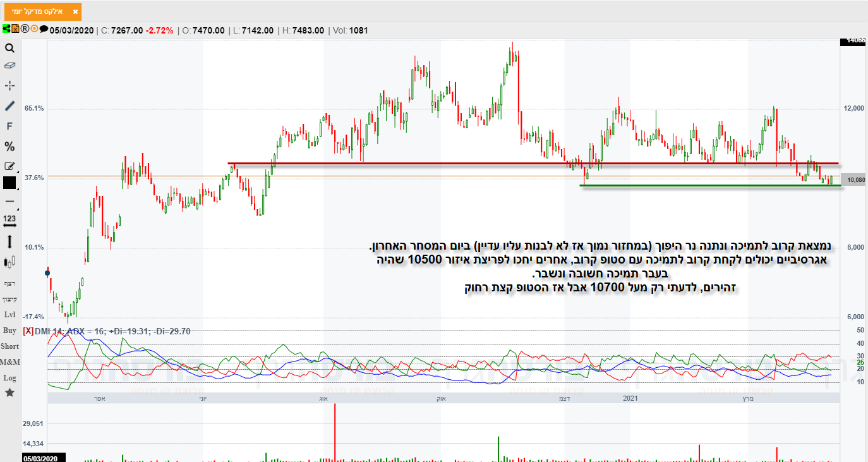
Task: Select the magnifier zoom tool
Action: [x=9, y=48]
